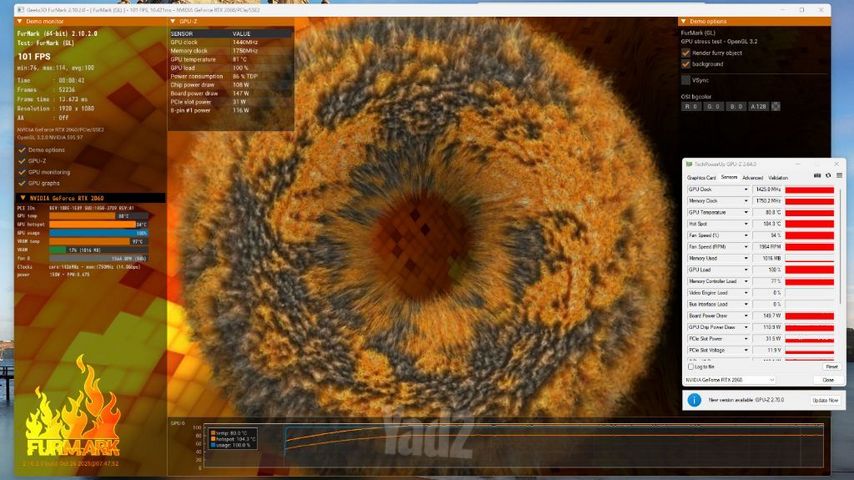Open the Video Engine Load dropdown arrow

tap(746, 293)
